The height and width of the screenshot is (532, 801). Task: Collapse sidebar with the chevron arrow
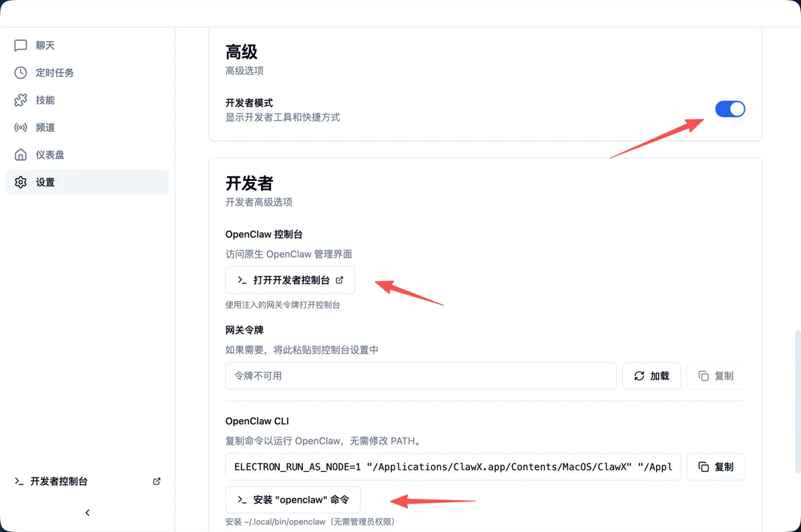87,513
